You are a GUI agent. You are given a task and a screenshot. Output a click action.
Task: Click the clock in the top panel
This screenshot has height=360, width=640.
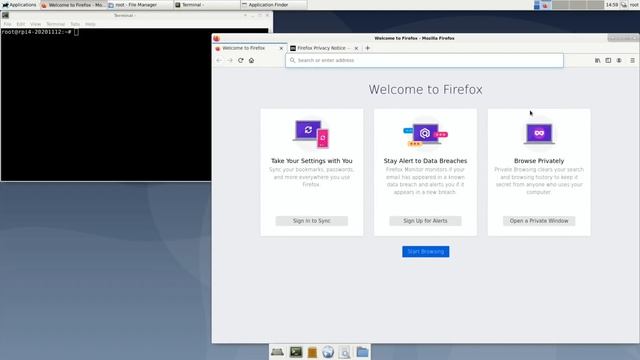611,5
